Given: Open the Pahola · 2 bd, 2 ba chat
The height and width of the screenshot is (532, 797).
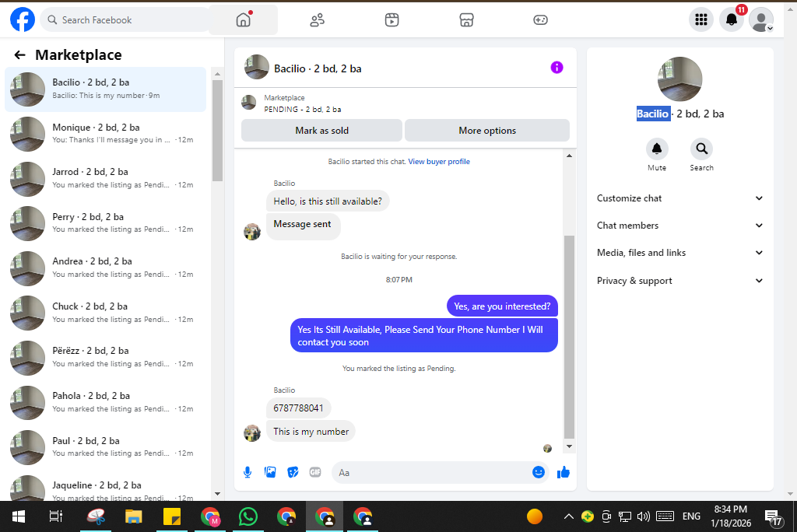Looking at the screenshot, I should point(106,402).
